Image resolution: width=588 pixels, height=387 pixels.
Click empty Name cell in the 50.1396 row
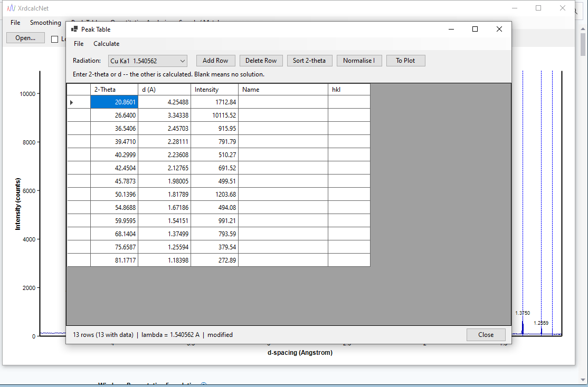(x=283, y=194)
